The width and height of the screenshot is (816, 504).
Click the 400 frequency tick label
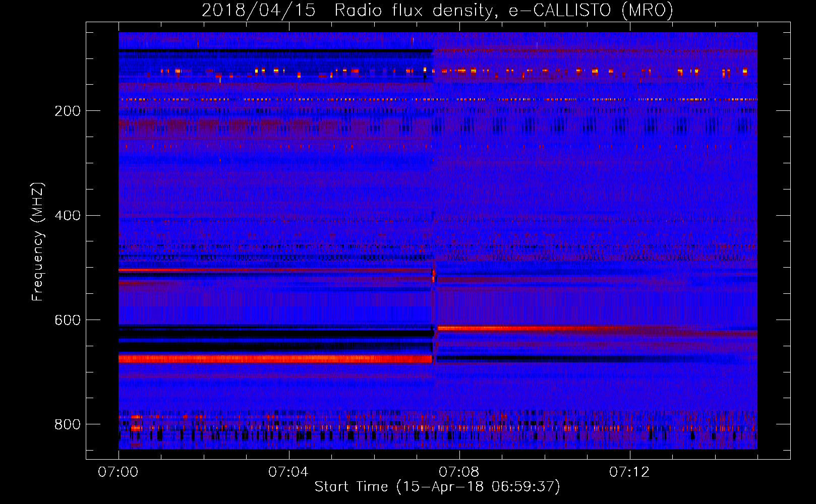(x=68, y=216)
